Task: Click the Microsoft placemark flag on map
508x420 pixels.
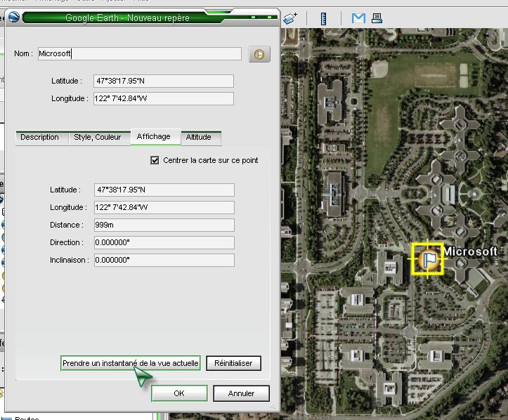Action: 428,259
